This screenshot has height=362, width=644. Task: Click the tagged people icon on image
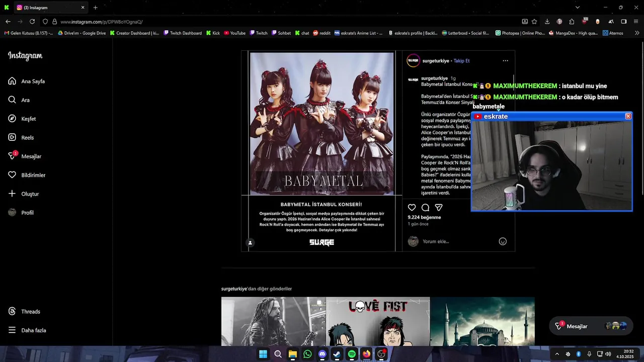click(250, 243)
